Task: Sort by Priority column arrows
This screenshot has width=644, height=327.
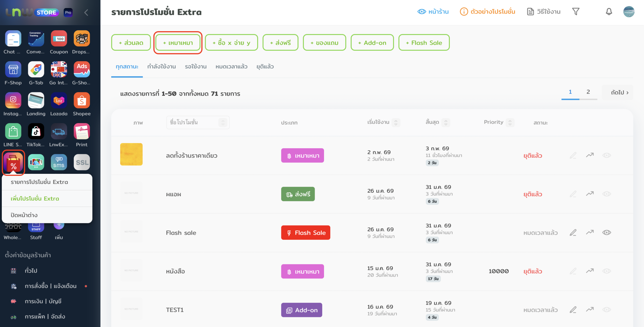Action: tap(510, 122)
